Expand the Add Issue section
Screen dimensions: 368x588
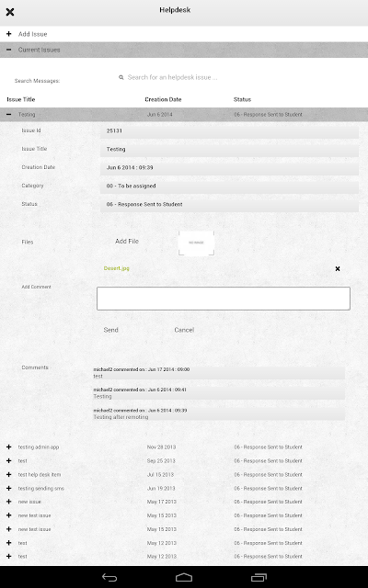pyautogui.click(x=184, y=34)
